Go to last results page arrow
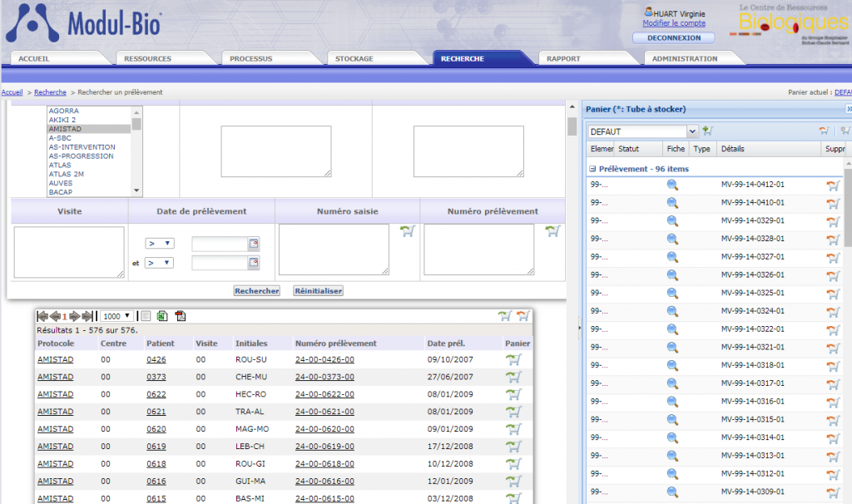852x504 pixels. 87,316
